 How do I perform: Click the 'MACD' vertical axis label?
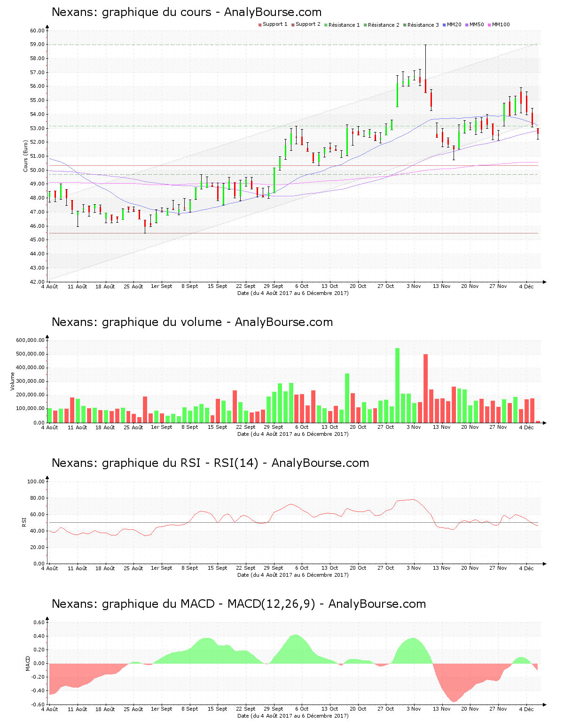coord(28,663)
